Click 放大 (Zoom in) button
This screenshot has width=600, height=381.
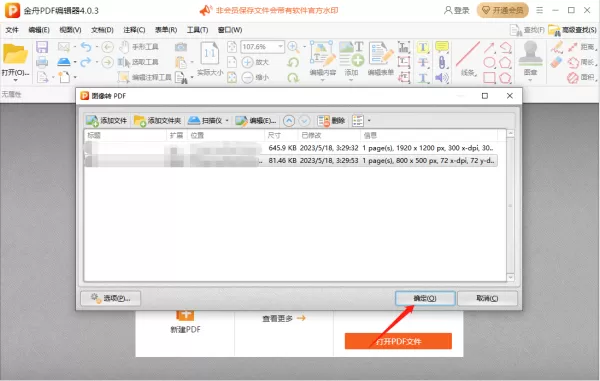[x=256, y=62]
